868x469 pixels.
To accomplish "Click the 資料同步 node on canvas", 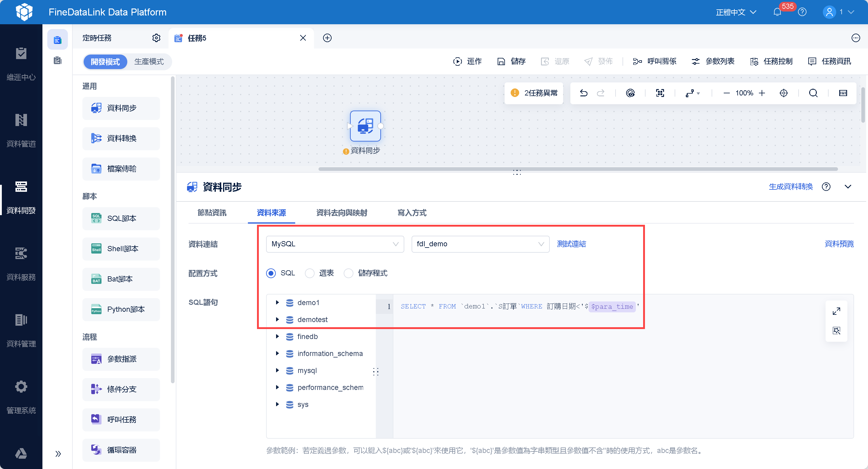I will 365,126.
